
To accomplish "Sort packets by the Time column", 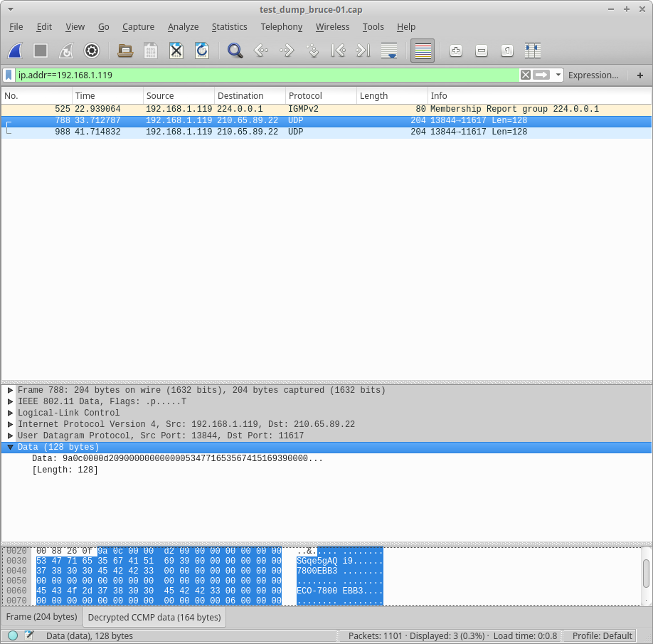I will 108,96.
